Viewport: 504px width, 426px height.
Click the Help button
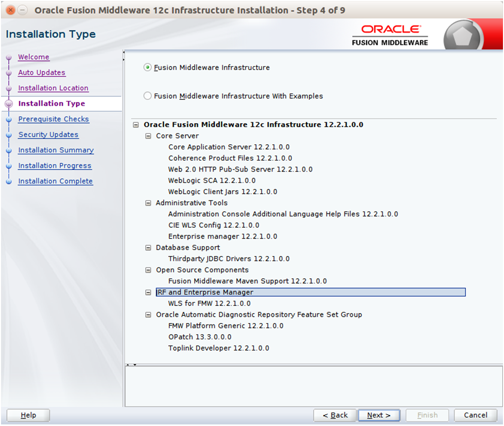click(x=28, y=415)
